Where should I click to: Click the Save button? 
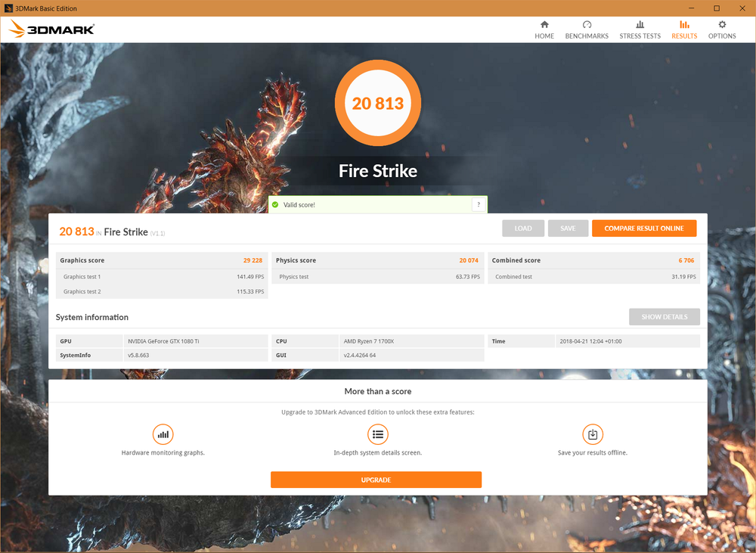568,228
